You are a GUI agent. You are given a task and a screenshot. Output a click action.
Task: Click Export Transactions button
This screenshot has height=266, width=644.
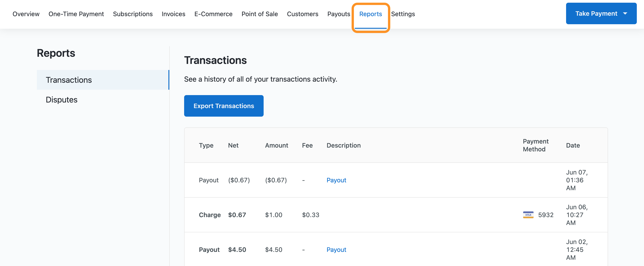pos(223,106)
